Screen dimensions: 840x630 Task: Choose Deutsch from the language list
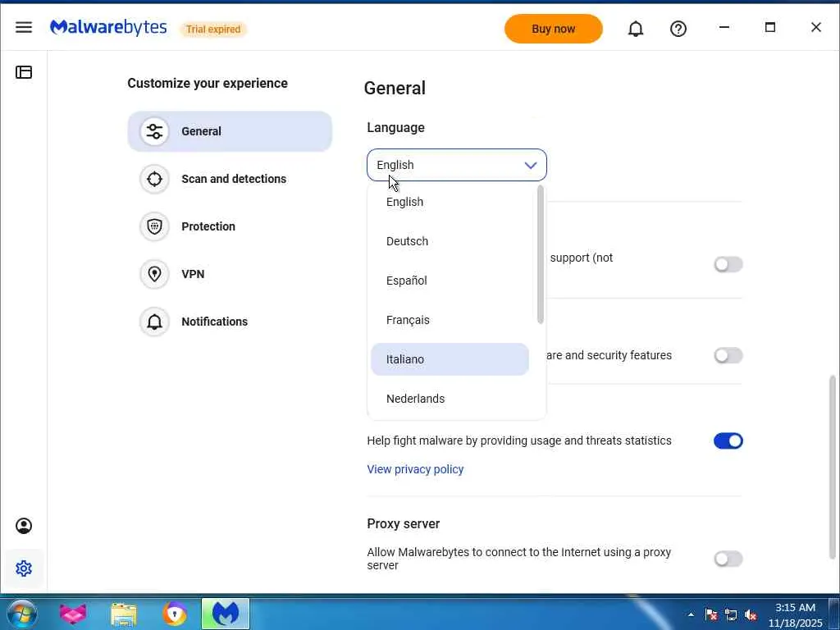(x=450, y=241)
